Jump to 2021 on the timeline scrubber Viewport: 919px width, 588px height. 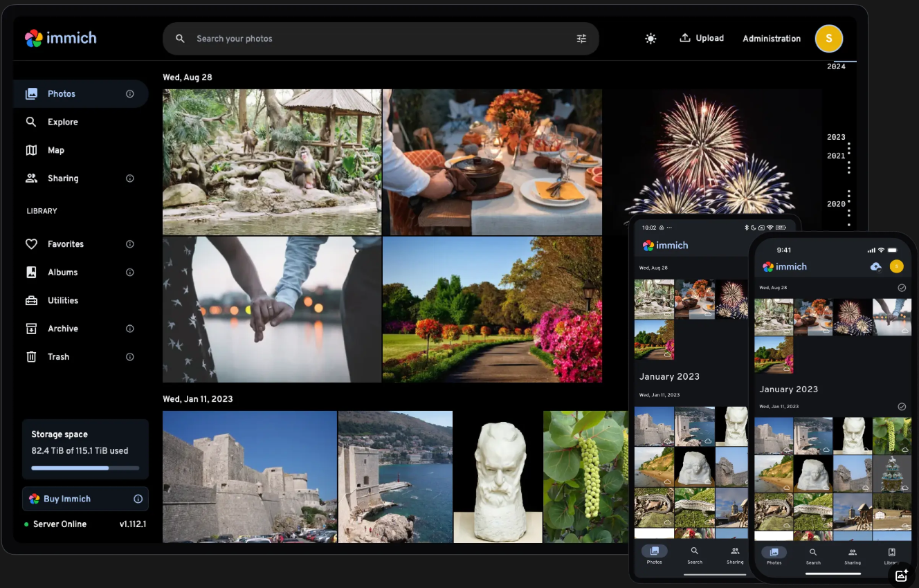[836, 156]
